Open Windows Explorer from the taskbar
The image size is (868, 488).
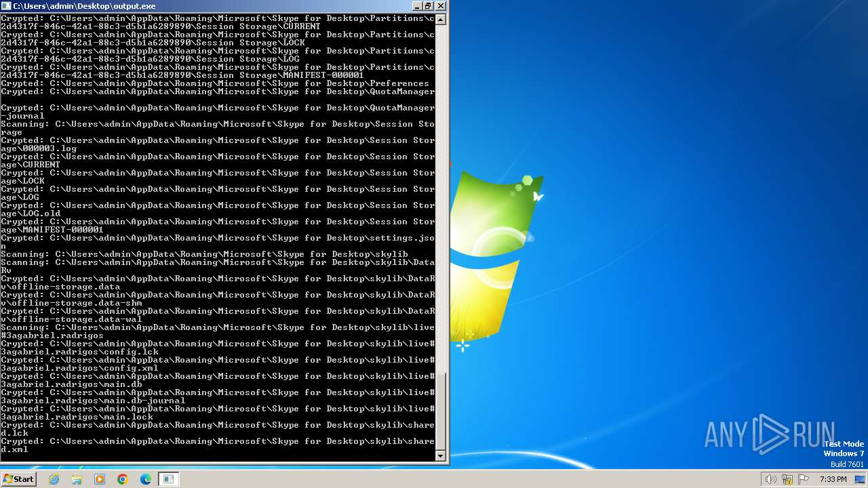[77, 479]
